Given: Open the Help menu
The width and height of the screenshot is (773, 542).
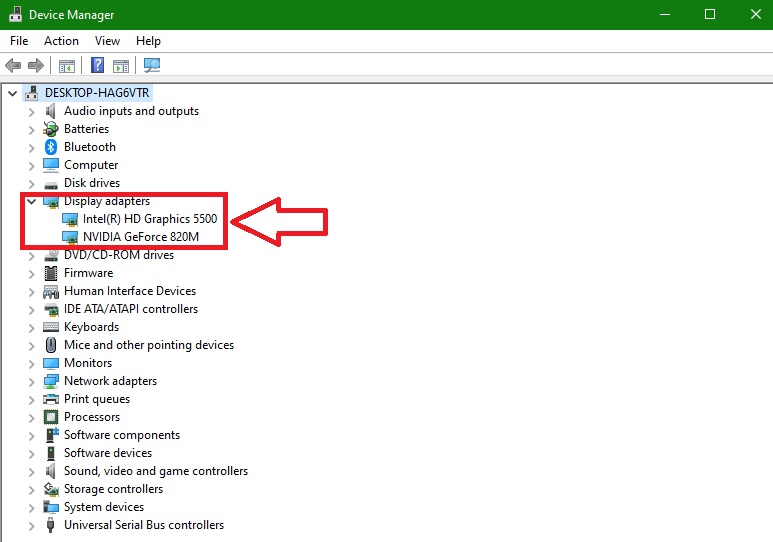Looking at the screenshot, I should pyautogui.click(x=148, y=41).
